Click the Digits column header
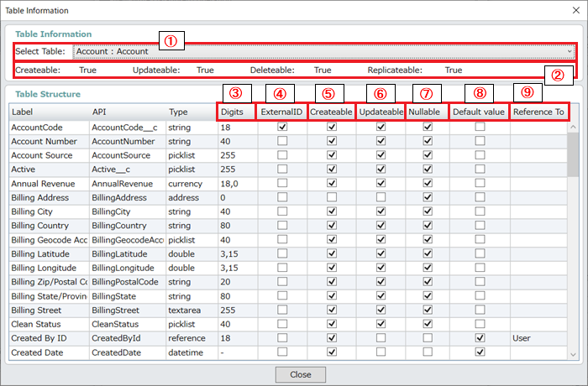Image resolution: width=588 pixels, height=386 pixels. [x=236, y=112]
